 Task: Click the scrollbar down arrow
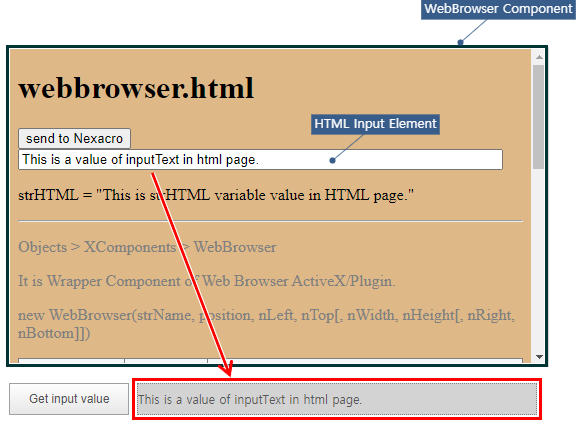[x=539, y=357]
